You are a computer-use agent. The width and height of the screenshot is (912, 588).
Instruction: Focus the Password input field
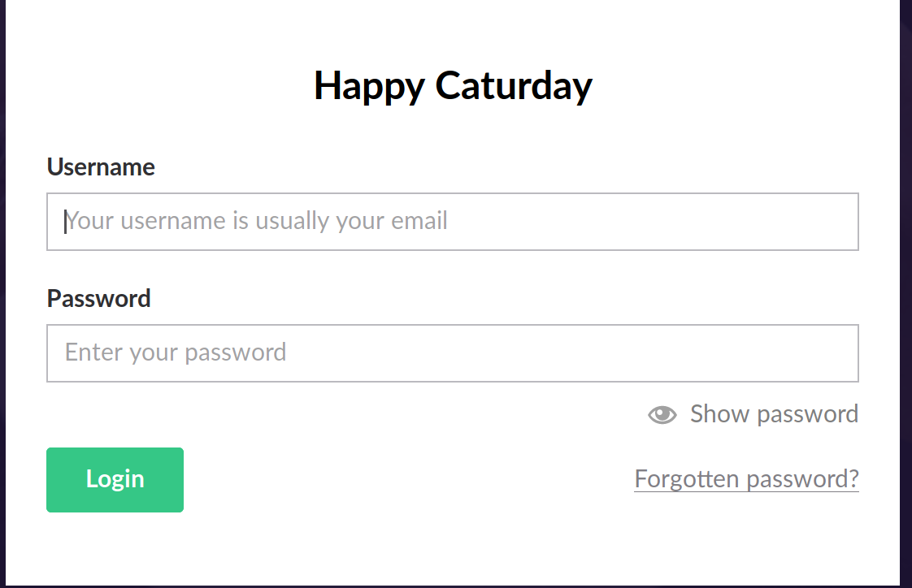click(452, 353)
